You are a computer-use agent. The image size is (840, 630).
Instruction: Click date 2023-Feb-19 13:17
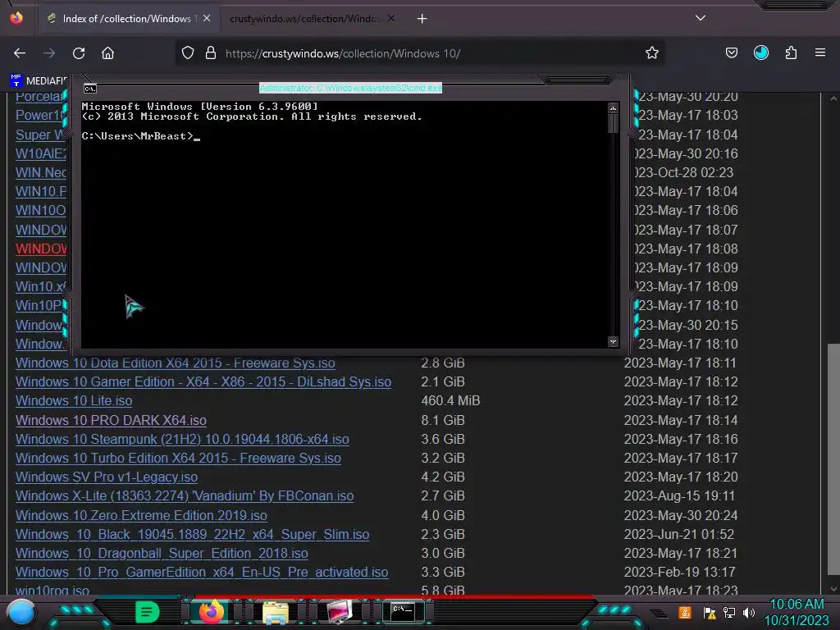679,572
